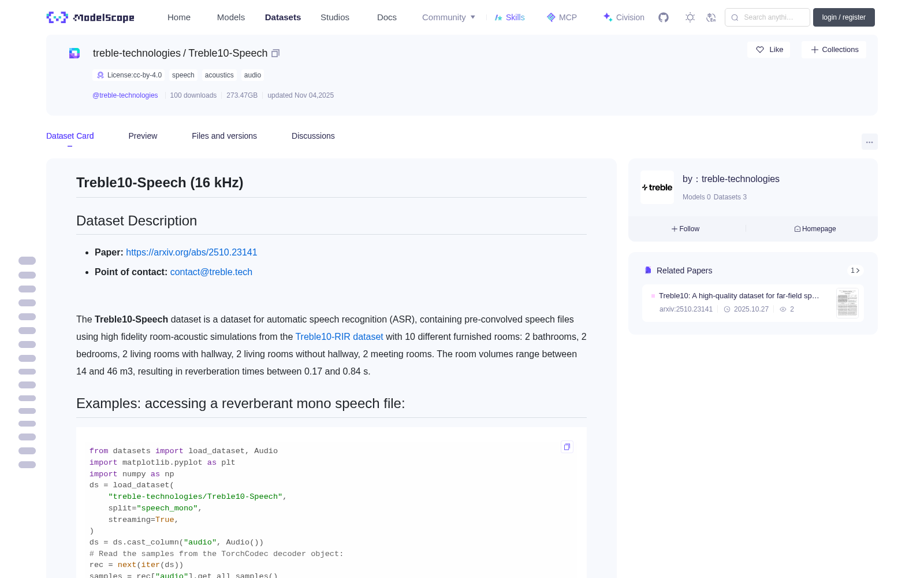Open the three-dots more options button
The height and width of the screenshot is (578, 924).
click(x=870, y=142)
